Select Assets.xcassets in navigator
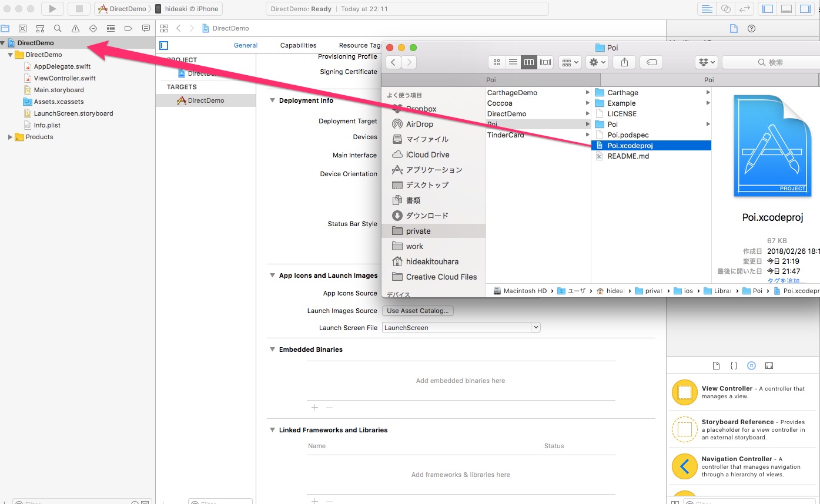The height and width of the screenshot is (504, 820). click(x=59, y=102)
